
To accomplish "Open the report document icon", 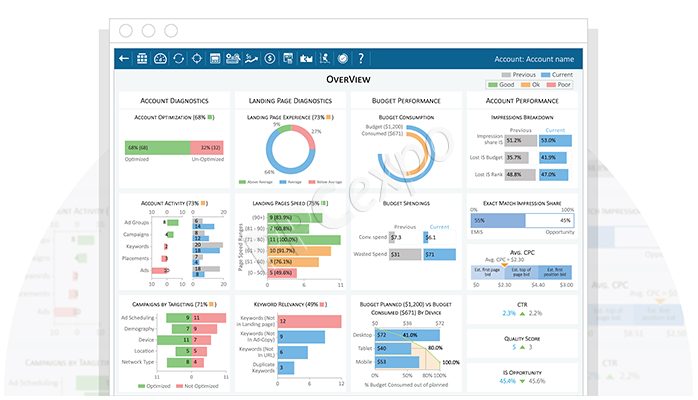I will point(288,58).
